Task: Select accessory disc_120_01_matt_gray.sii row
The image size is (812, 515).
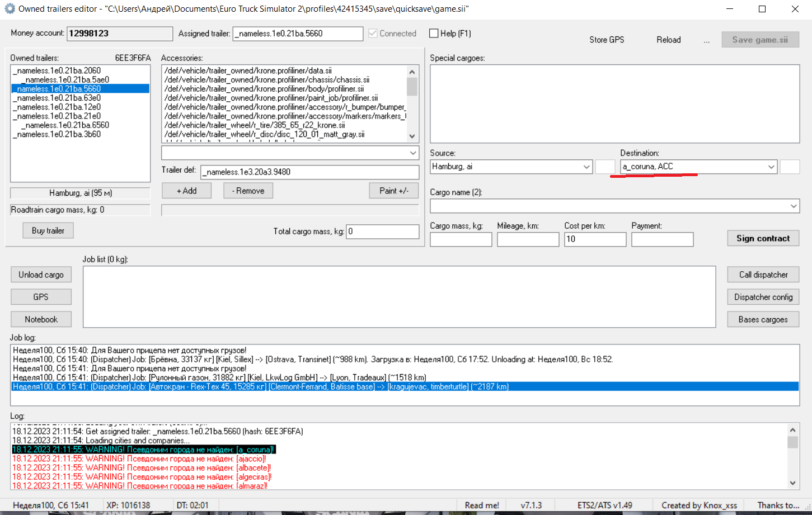Action: (284, 134)
